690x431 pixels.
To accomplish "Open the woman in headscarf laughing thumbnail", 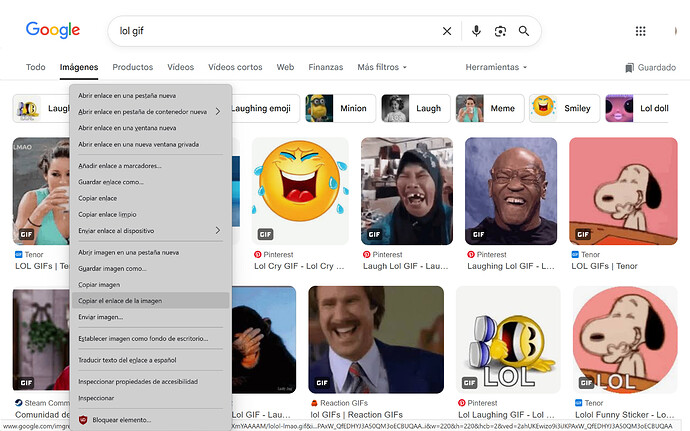I will point(407,191).
